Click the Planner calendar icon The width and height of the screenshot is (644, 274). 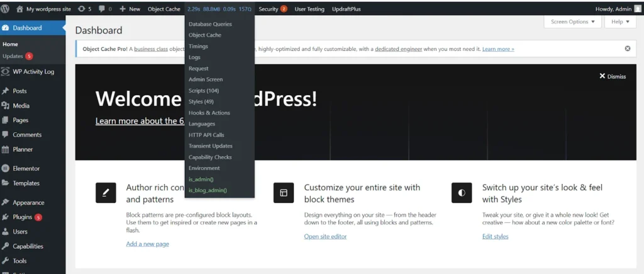6,149
